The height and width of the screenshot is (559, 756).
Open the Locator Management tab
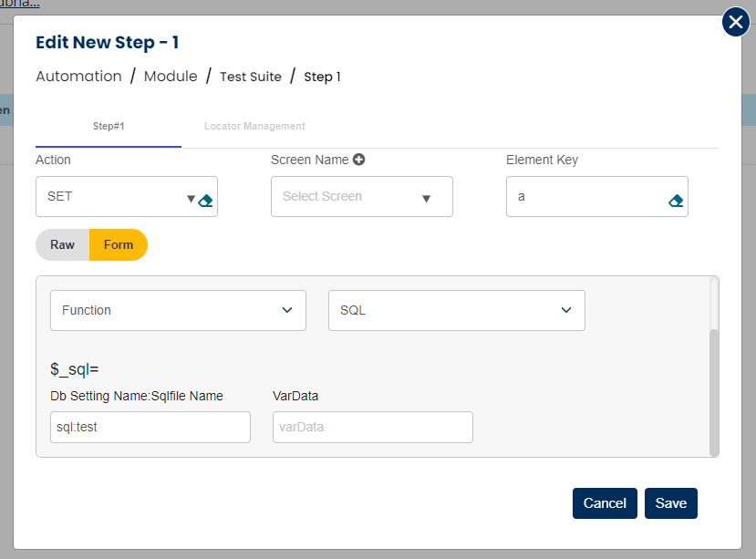(254, 127)
